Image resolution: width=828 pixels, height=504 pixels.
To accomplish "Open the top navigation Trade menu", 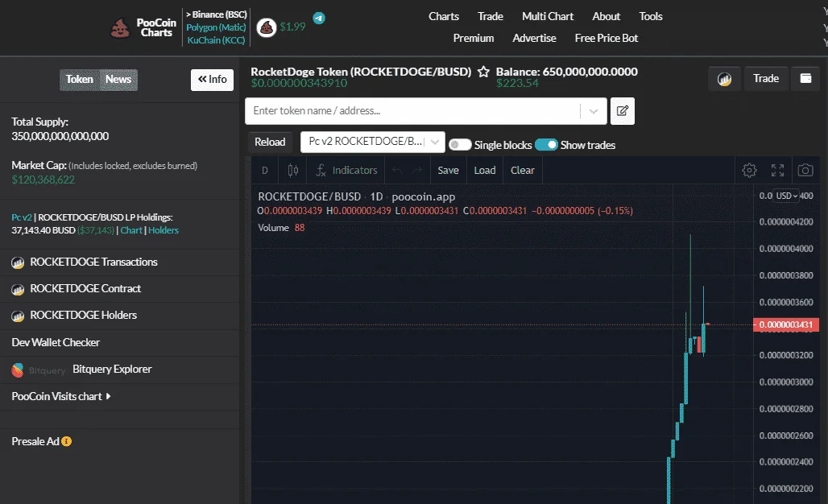I will tap(490, 16).
